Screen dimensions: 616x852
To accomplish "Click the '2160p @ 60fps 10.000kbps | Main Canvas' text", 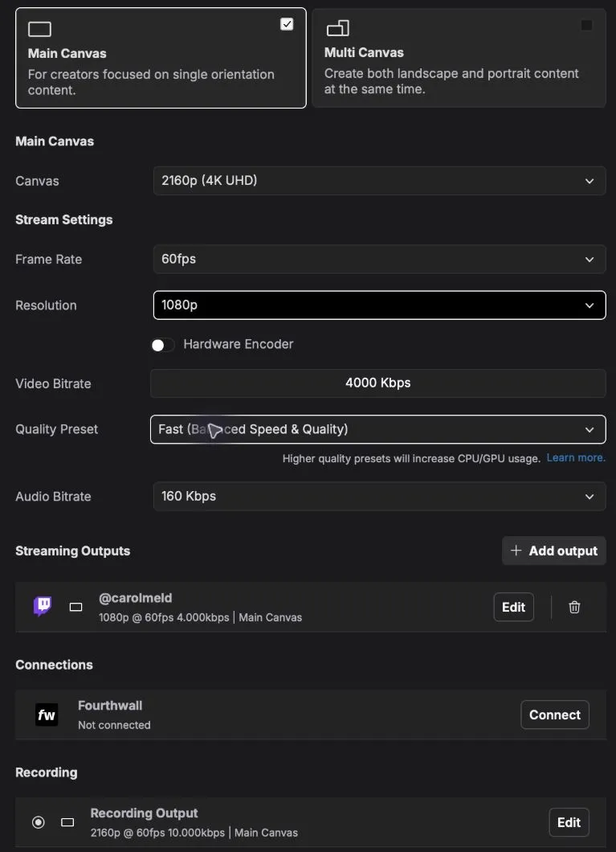I will [194, 833].
